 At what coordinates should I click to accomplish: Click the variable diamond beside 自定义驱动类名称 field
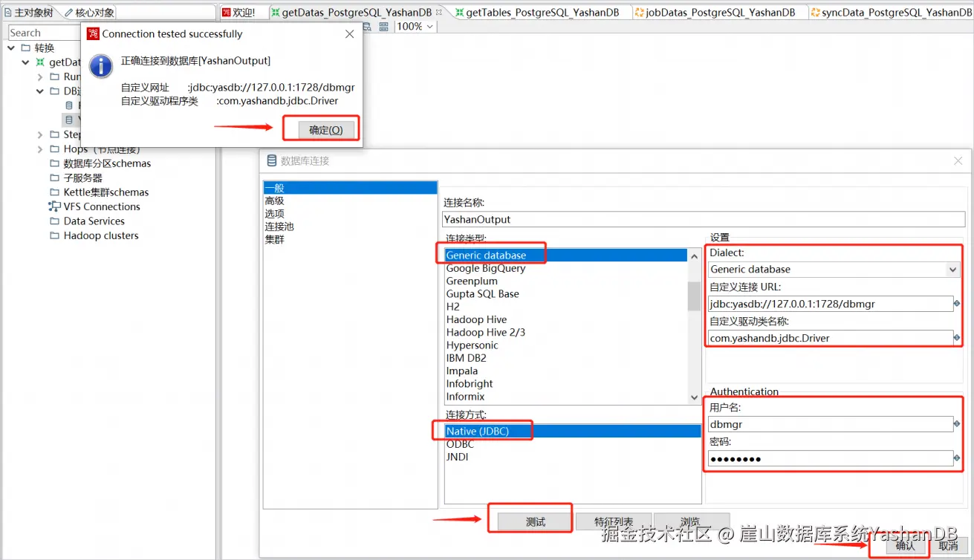957,338
